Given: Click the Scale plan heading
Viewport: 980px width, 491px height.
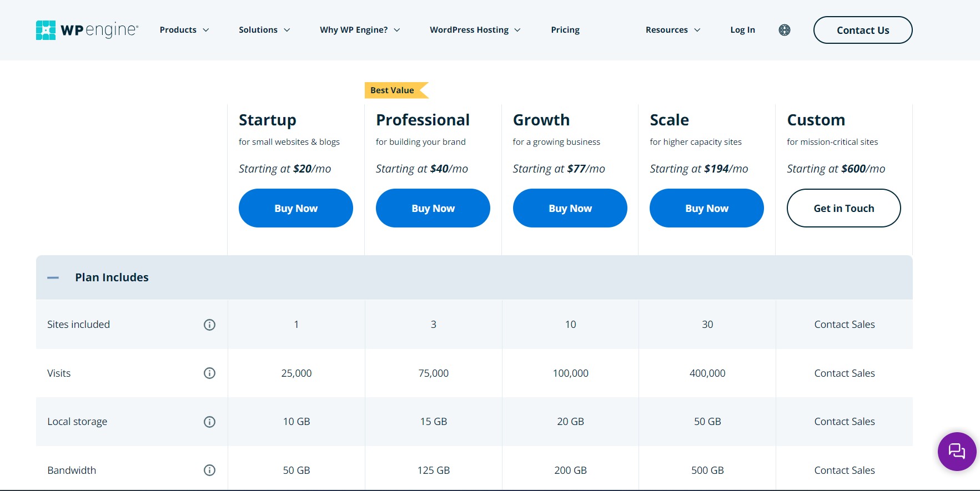Looking at the screenshot, I should pos(670,120).
